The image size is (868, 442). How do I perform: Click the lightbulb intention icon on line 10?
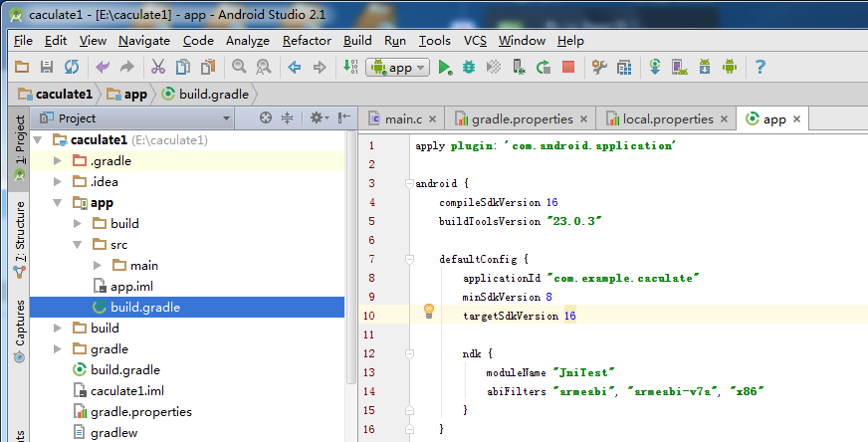tap(429, 311)
